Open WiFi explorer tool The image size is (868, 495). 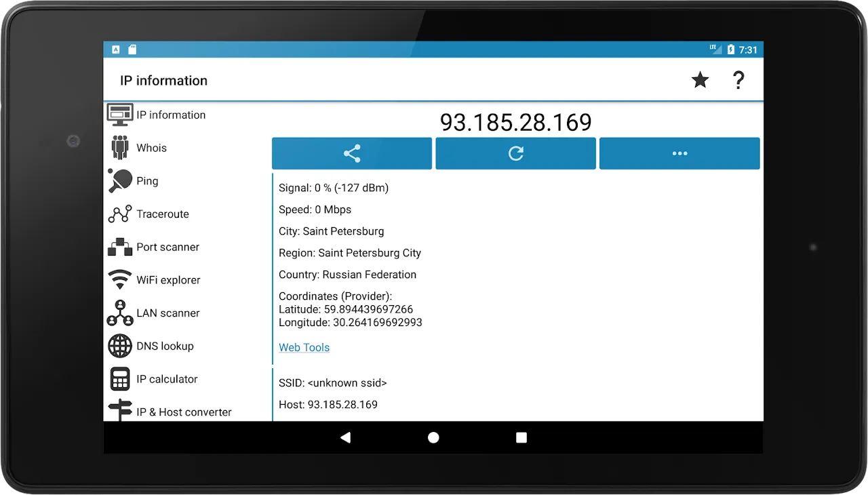167,280
